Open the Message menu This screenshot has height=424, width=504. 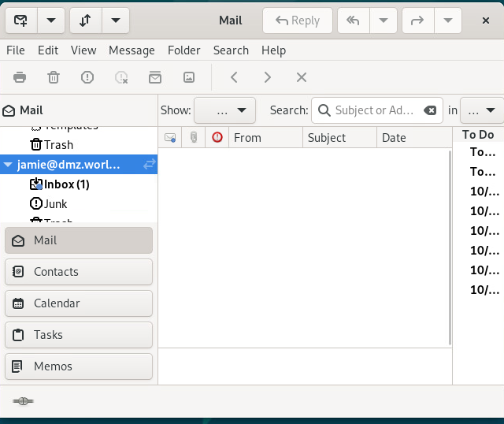tap(132, 50)
